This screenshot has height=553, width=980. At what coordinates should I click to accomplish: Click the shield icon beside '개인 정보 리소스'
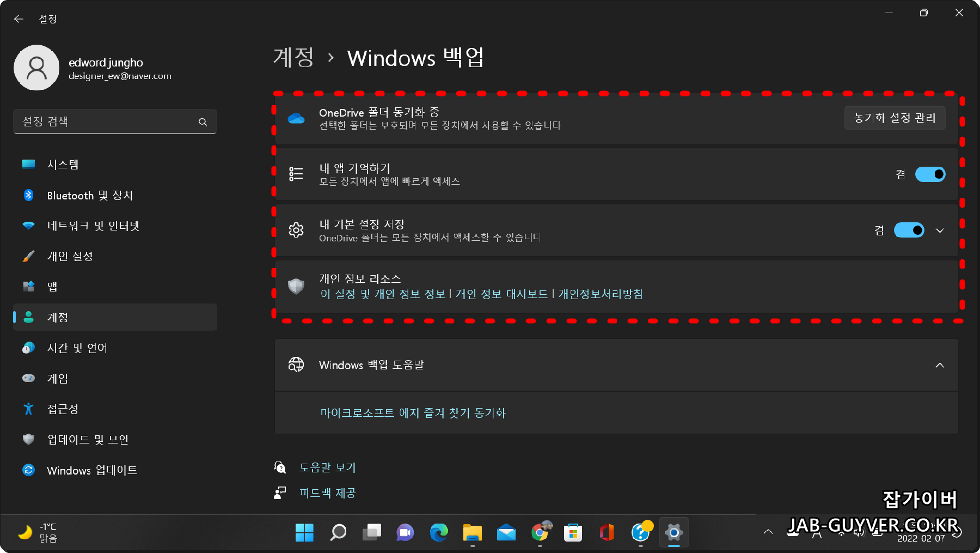coord(296,286)
